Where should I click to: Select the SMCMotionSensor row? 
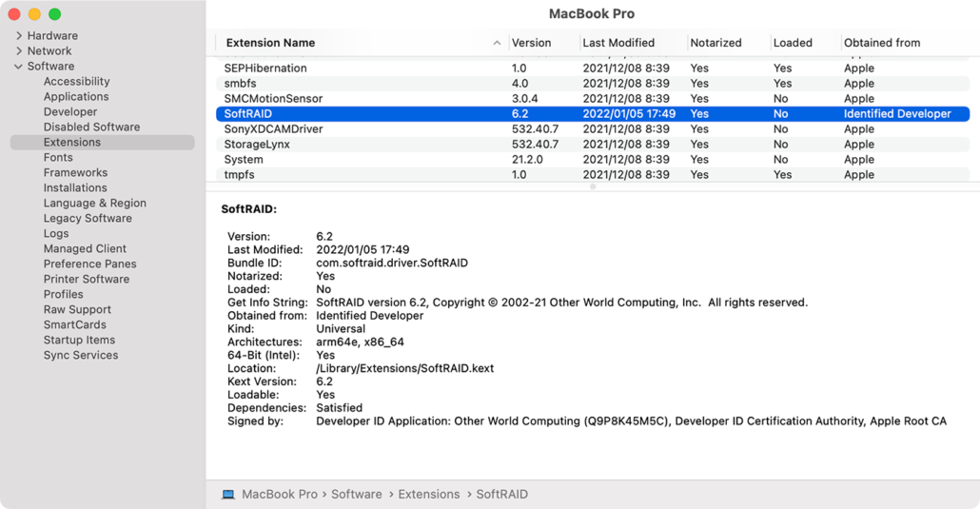[x=273, y=99]
